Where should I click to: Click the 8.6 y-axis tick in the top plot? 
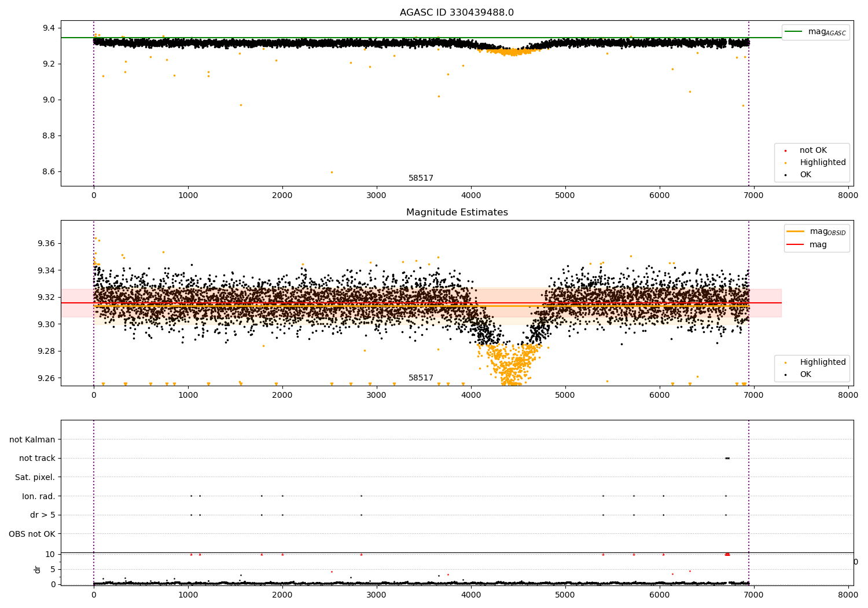pos(49,172)
